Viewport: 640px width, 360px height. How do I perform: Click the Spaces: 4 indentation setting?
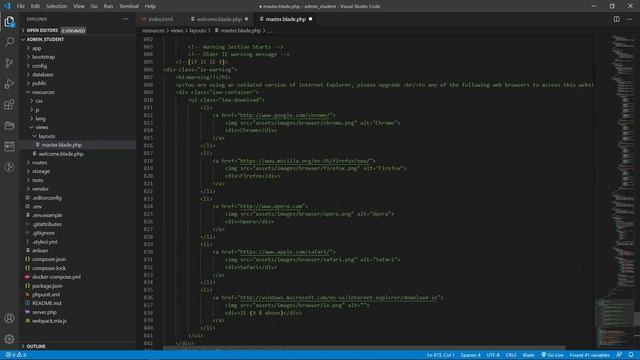pos(471,355)
